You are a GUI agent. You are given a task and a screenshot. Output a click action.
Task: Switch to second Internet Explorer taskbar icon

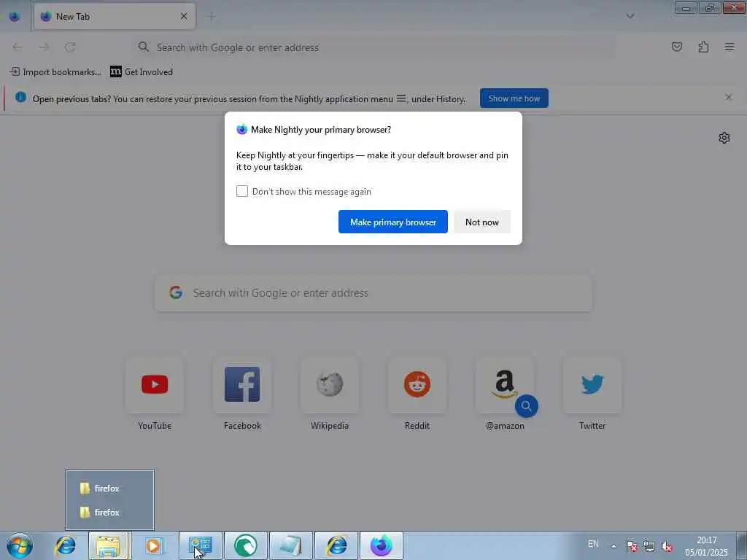click(336, 545)
